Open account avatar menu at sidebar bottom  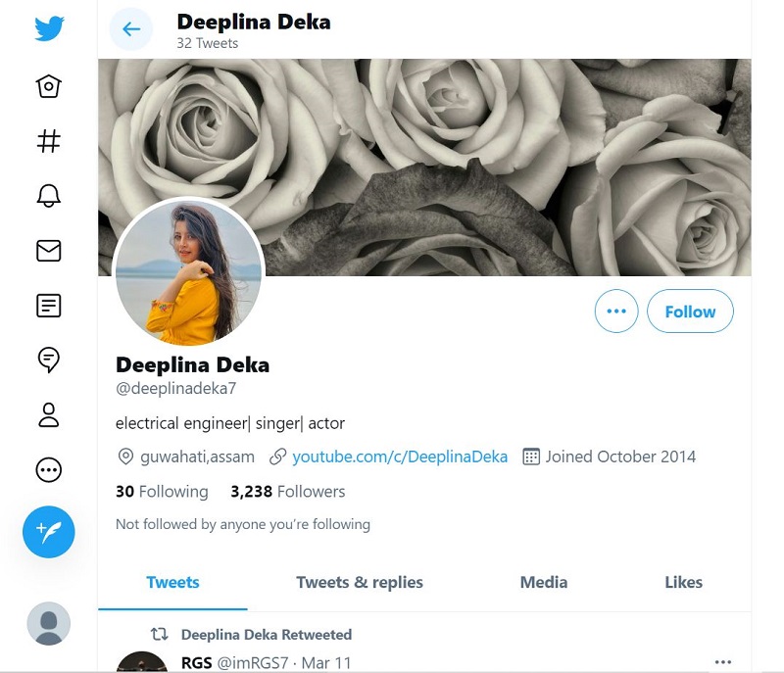(x=49, y=623)
